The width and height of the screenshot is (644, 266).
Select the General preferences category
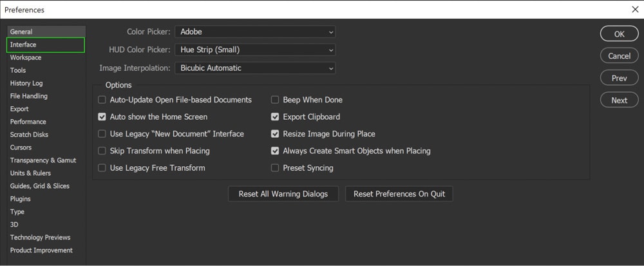tap(46, 32)
